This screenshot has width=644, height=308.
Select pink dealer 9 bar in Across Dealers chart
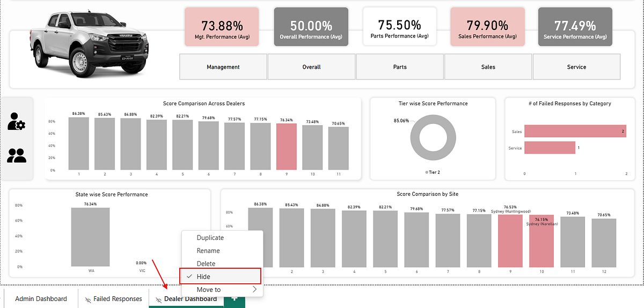(x=287, y=147)
